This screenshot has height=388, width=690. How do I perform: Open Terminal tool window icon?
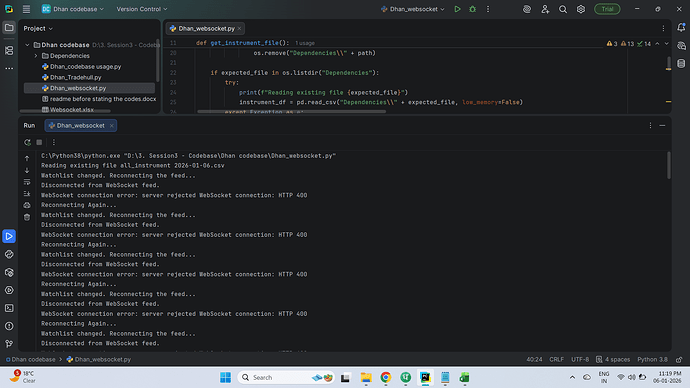coord(9,308)
